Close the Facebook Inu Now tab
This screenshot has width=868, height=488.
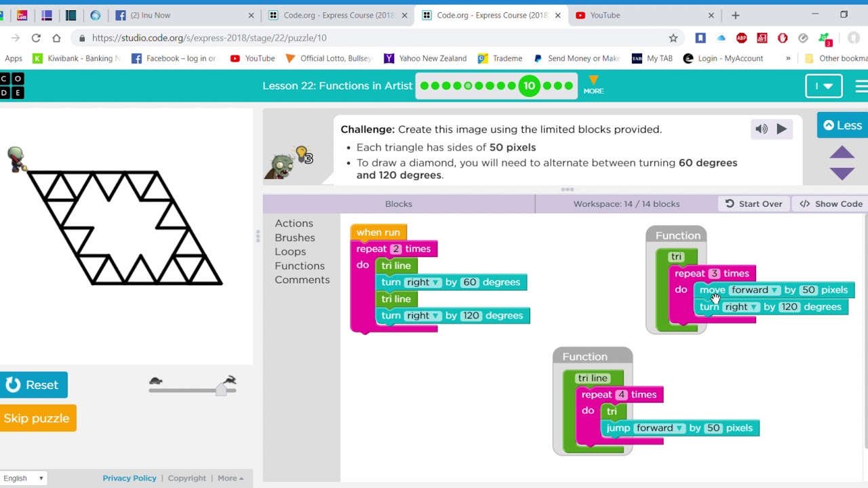point(251,15)
